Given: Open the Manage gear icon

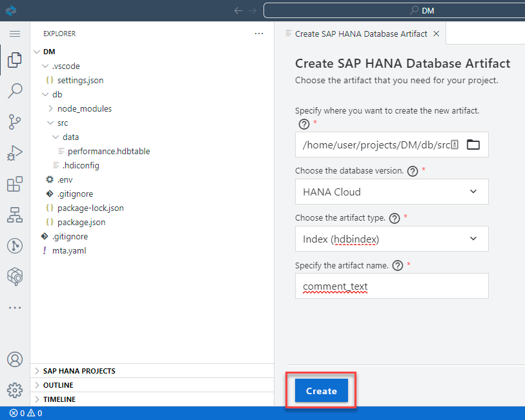Looking at the screenshot, I should (15, 390).
